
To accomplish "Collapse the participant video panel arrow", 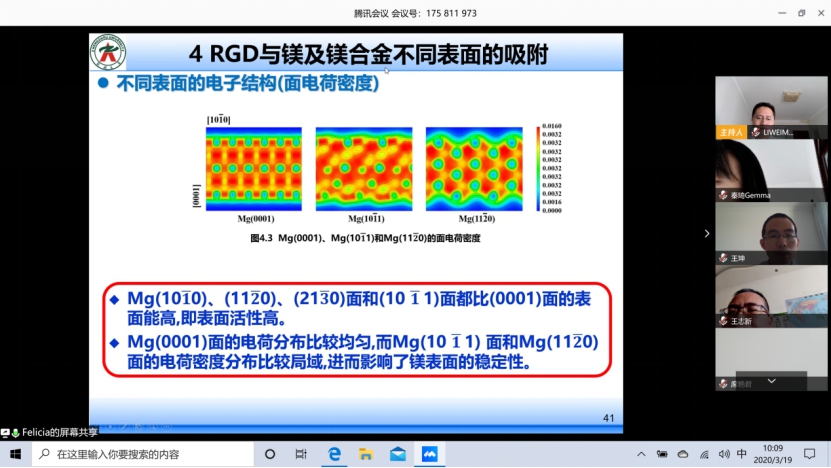I will tap(707, 233).
